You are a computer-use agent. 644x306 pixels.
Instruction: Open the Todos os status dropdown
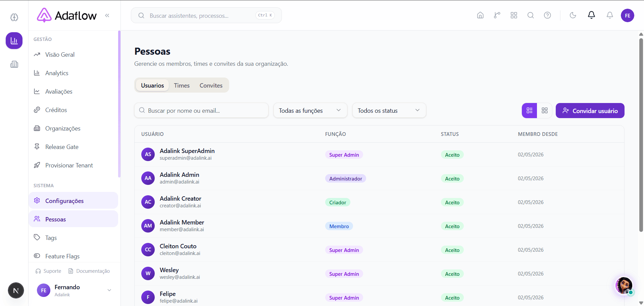(389, 110)
